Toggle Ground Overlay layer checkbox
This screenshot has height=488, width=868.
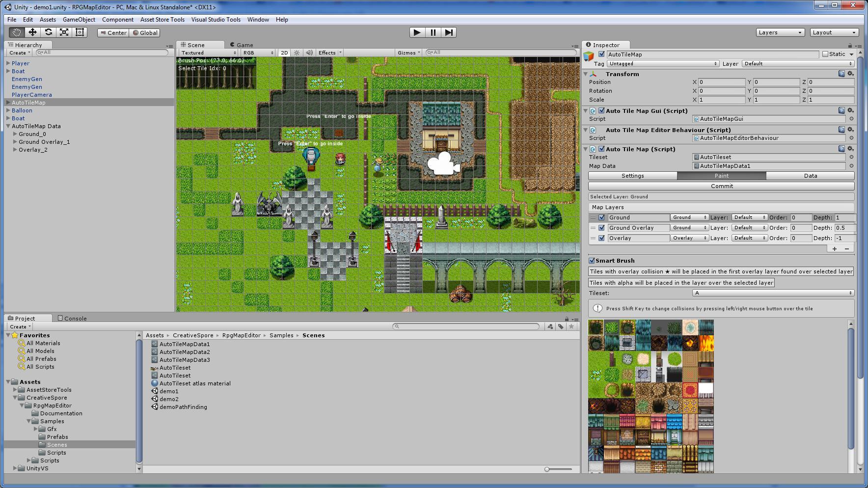click(601, 228)
